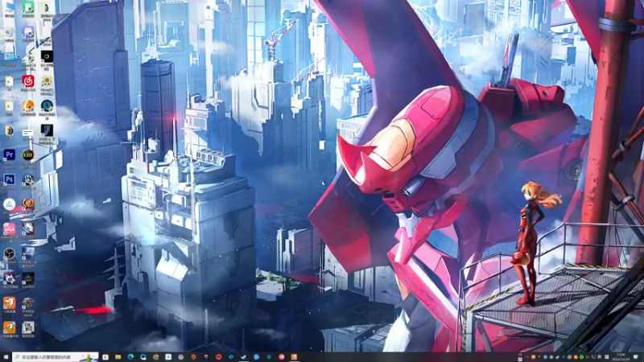Open Microsoft Edge from the taskbar
Viewport: 644px width, 362px height.
pyautogui.click(x=130, y=357)
